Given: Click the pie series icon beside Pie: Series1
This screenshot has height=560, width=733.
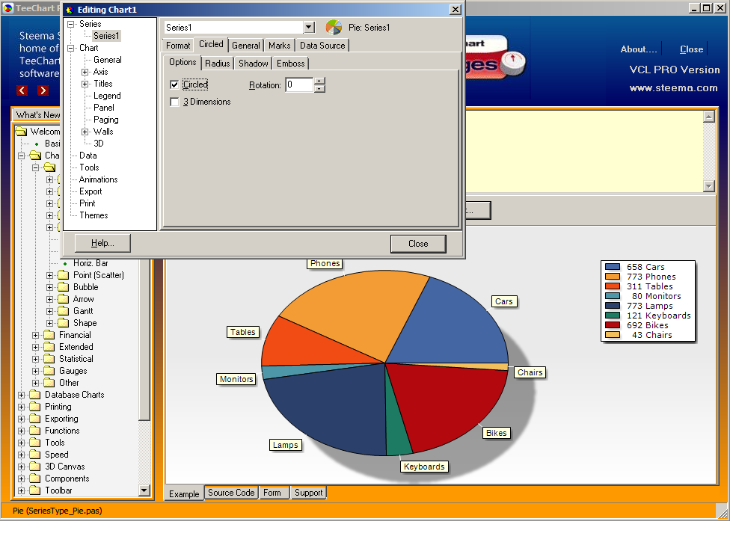Looking at the screenshot, I should (x=334, y=28).
